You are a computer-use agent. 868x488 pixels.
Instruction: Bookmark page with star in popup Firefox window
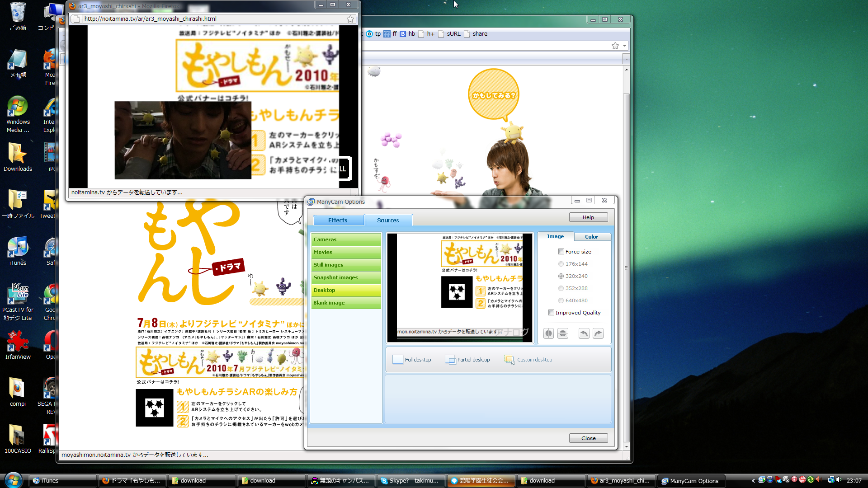point(350,19)
